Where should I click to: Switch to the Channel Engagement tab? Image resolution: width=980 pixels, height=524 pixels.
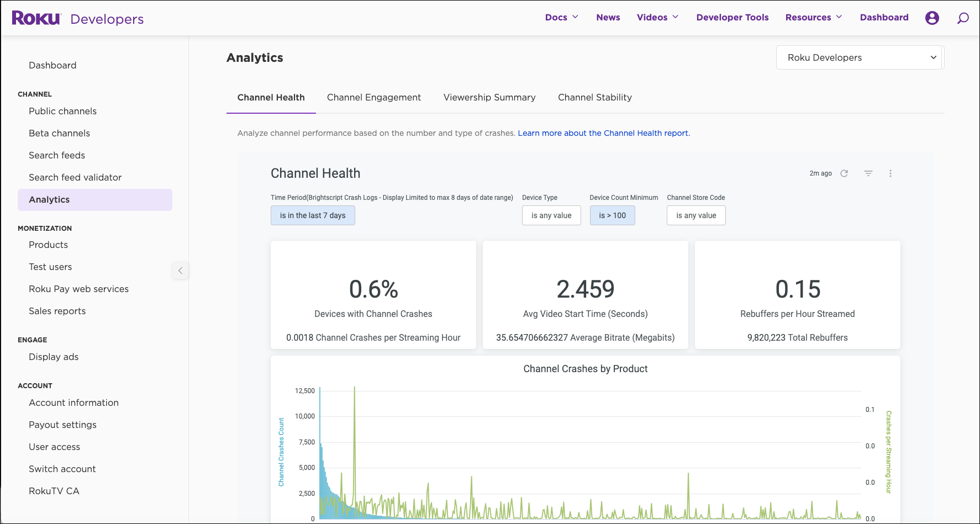click(x=374, y=98)
